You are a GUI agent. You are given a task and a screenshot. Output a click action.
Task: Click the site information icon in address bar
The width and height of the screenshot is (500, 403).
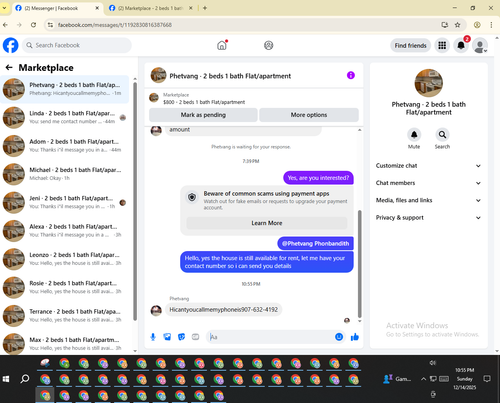click(x=50, y=25)
